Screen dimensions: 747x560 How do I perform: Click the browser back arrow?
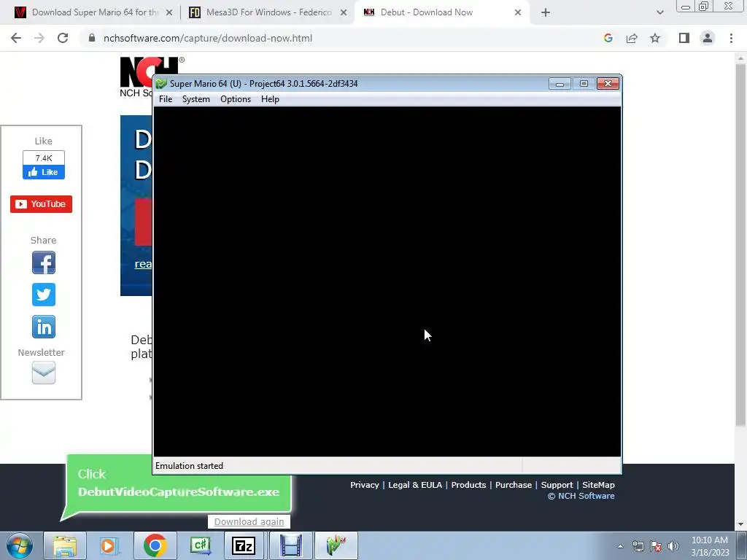click(16, 38)
